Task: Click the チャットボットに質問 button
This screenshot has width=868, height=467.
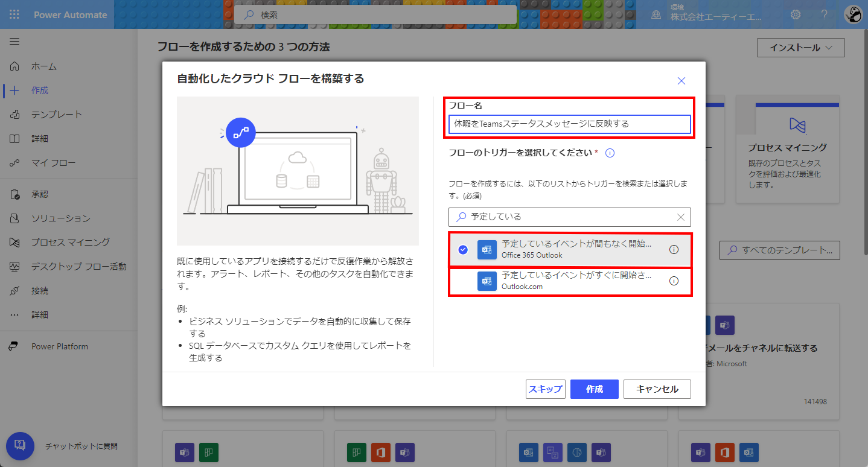Action: 19,446
